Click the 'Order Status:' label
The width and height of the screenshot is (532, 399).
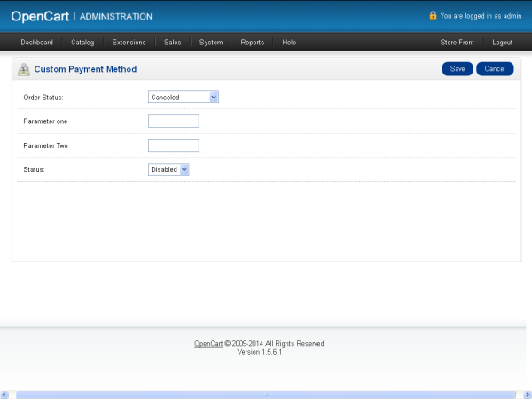[x=43, y=98]
